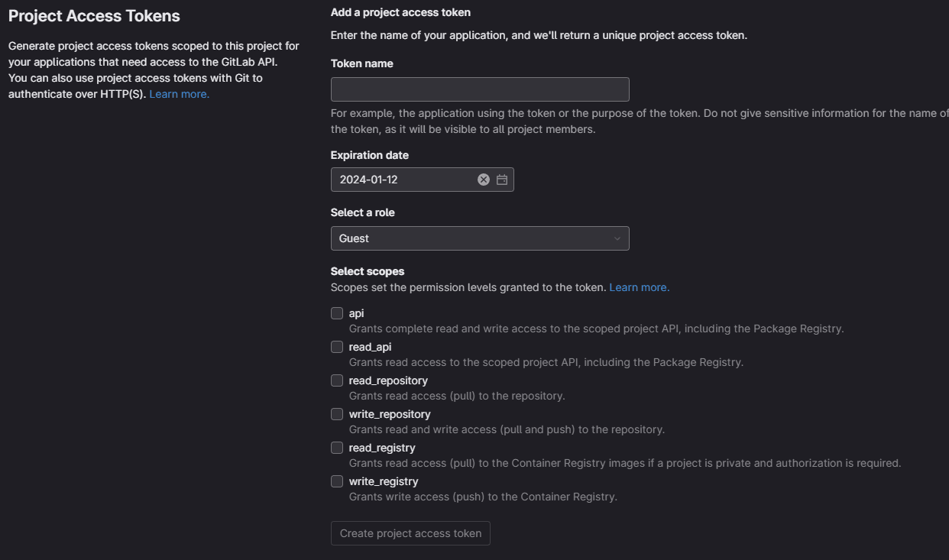
Task: Click the Token name input field
Action: (480, 89)
